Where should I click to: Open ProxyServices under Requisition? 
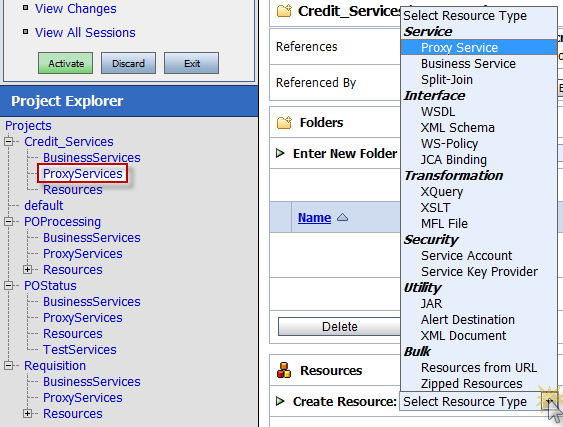pyautogui.click(x=83, y=398)
